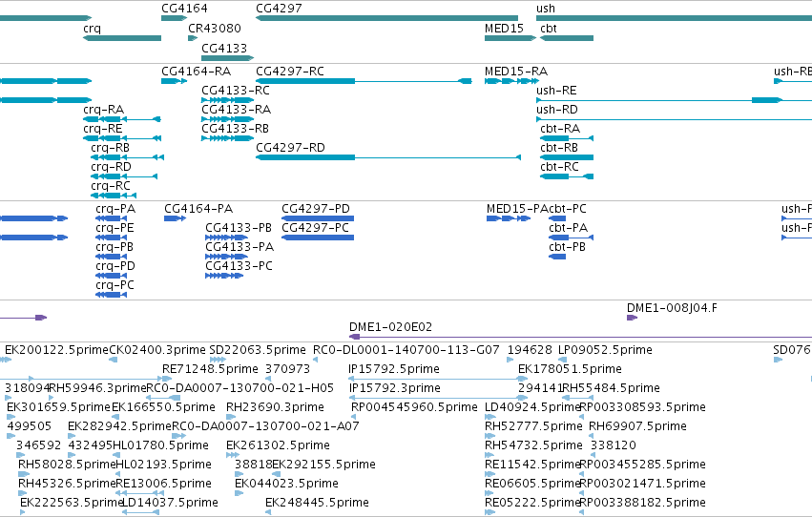Select the MED15 gene label
812x517 pixels.
click(x=504, y=29)
